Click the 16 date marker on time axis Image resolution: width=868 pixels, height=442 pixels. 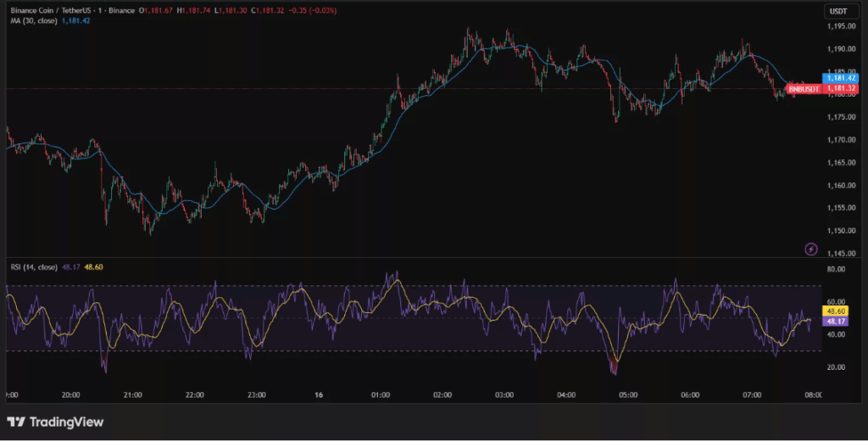[319, 394]
